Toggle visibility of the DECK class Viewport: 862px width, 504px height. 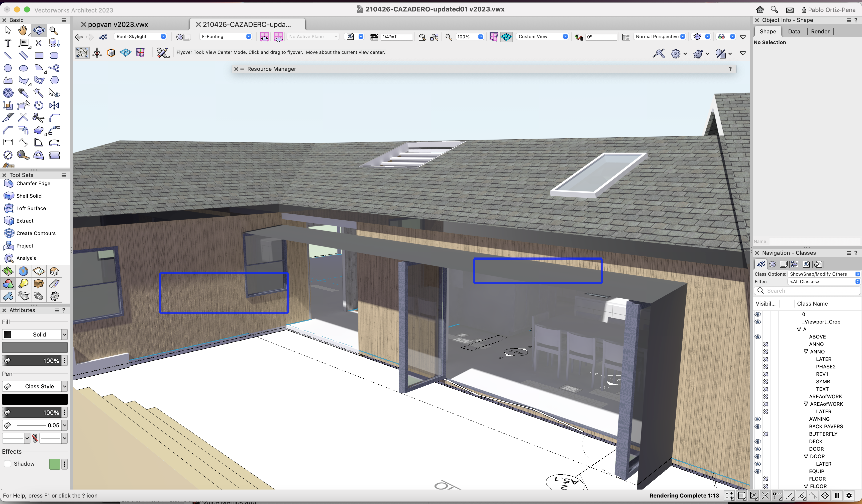[758, 441]
